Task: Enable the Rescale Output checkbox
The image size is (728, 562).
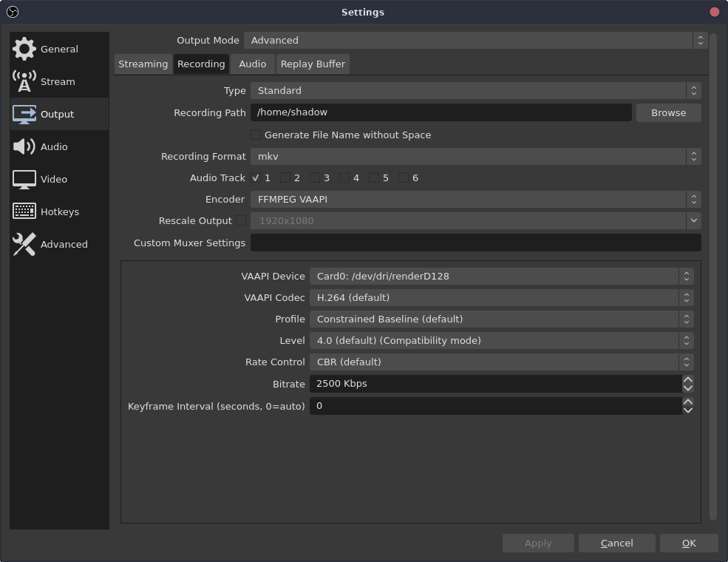Action: click(242, 220)
